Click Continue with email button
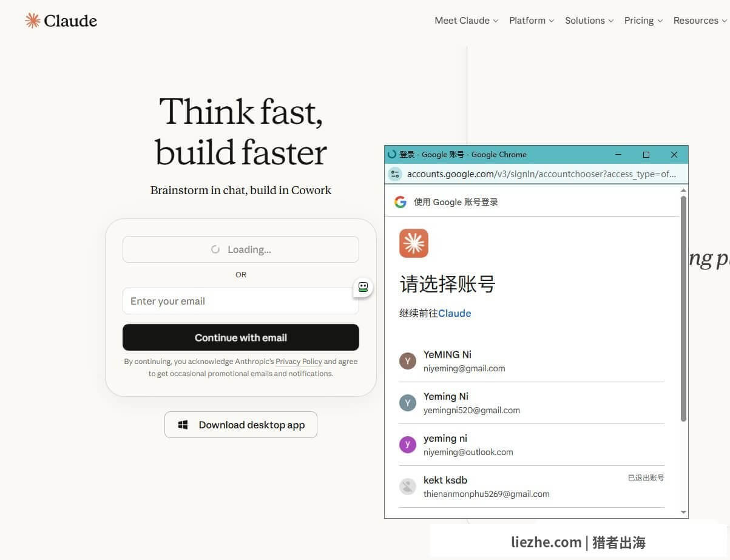 tap(241, 337)
